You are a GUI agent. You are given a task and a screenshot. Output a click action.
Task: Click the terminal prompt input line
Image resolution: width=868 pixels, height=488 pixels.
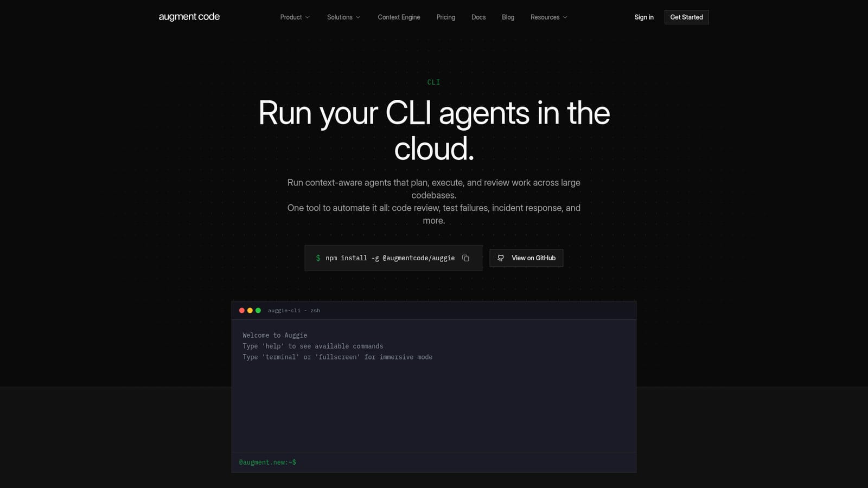tap(434, 463)
